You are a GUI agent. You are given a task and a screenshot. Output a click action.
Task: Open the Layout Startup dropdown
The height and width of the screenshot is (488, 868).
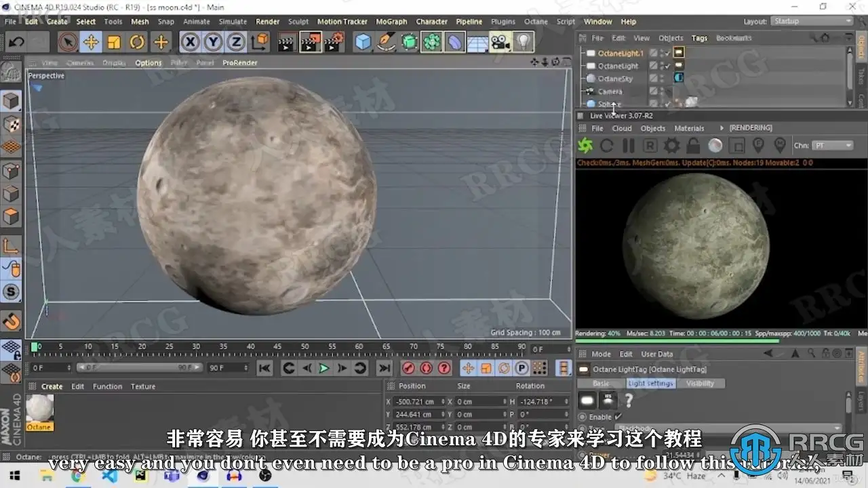pyautogui.click(x=812, y=21)
